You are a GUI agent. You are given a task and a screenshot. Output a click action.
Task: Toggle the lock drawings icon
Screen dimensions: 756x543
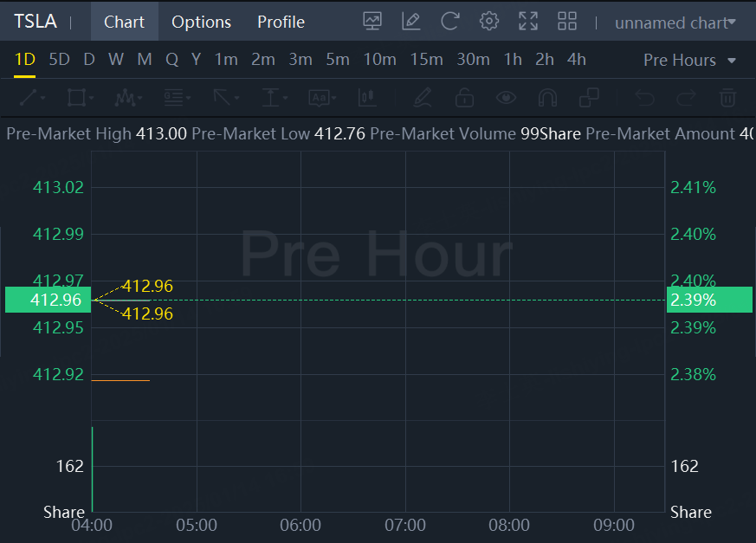point(464,98)
